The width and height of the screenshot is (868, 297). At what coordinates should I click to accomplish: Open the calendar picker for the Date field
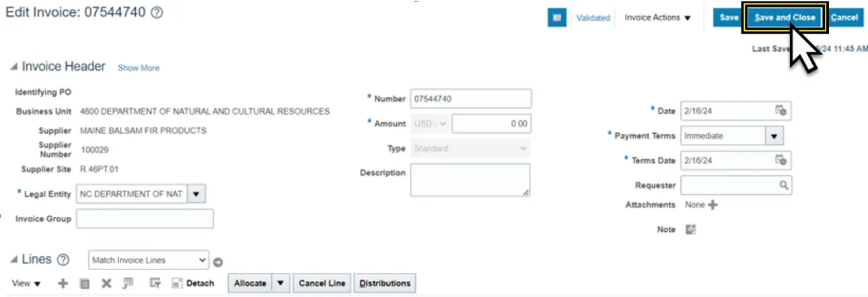point(781,110)
